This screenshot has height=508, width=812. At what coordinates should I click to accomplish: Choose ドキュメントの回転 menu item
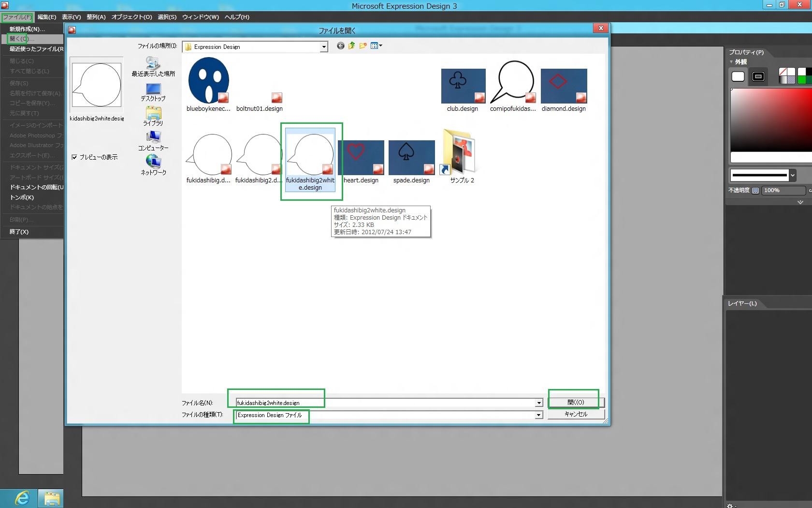(32, 187)
